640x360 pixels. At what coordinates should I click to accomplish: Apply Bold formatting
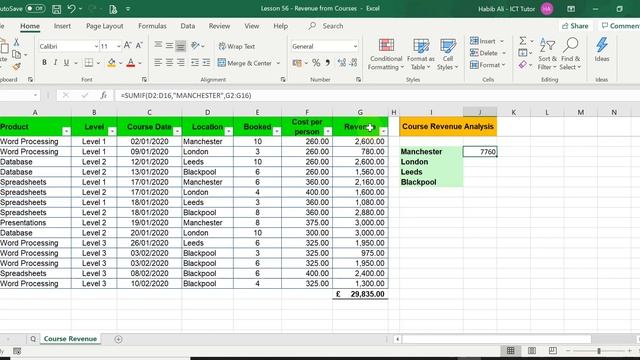44,63
